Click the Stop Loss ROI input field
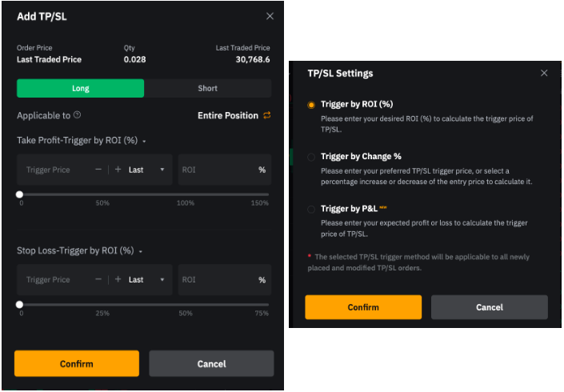 [x=216, y=280]
